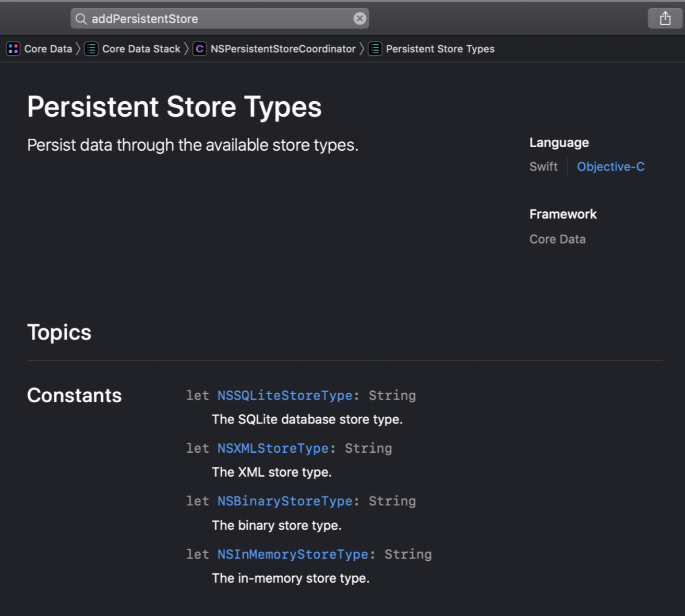Open NSSQLiteStoreType constant link
Screen dimensions: 685x616
tap(285, 396)
